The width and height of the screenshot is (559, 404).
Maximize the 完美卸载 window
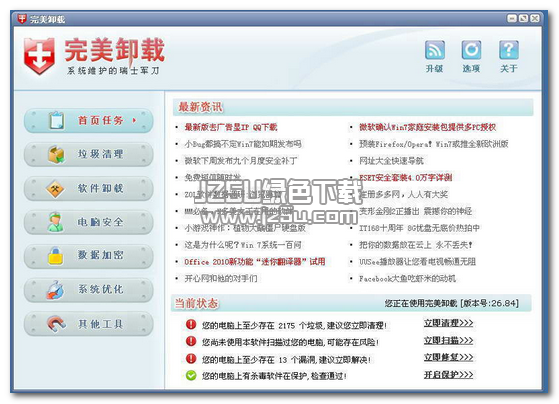[x=523, y=18]
